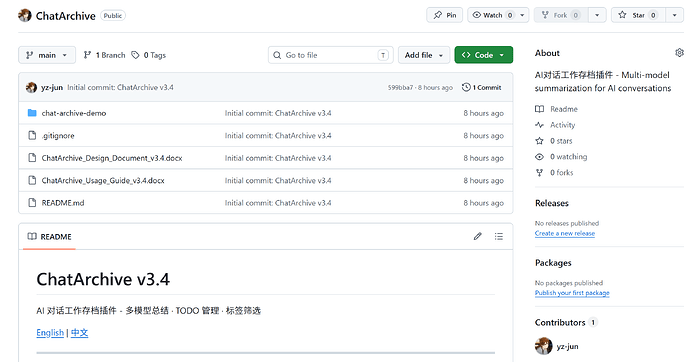The width and height of the screenshot is (690, 362).
Task: View the 0 Tags link
Action: 149,55
